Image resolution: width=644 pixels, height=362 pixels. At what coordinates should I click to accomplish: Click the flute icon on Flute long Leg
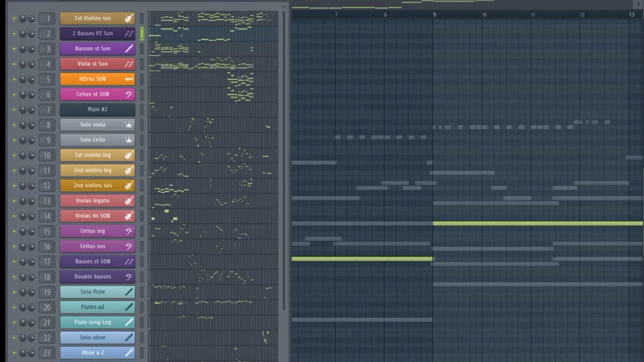click(129, 322)
